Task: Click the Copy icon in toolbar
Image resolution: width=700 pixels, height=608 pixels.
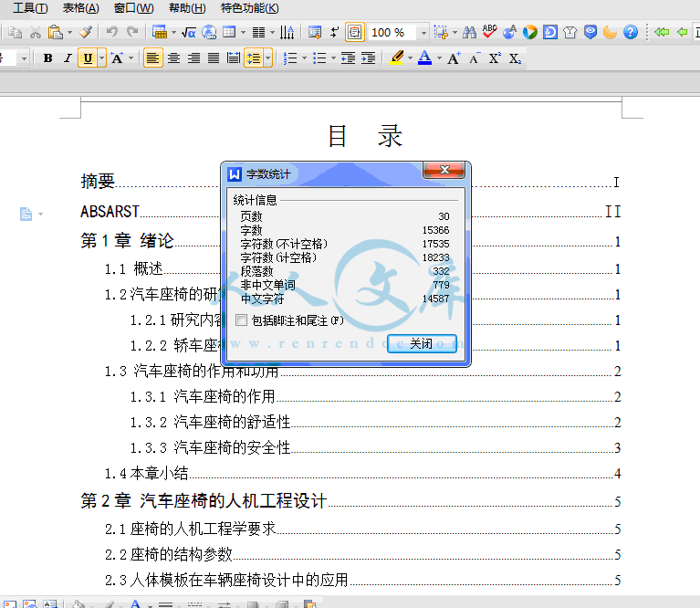Action: (16, 33)
